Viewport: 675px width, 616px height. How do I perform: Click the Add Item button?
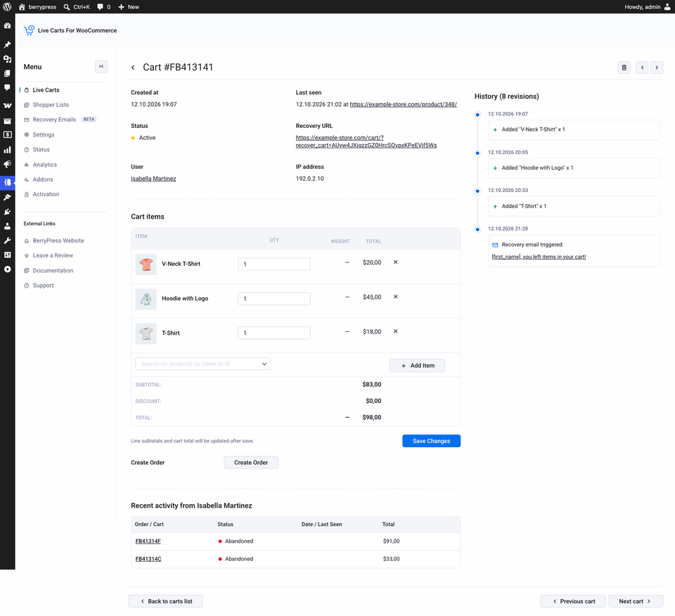(x=417, y=366)
